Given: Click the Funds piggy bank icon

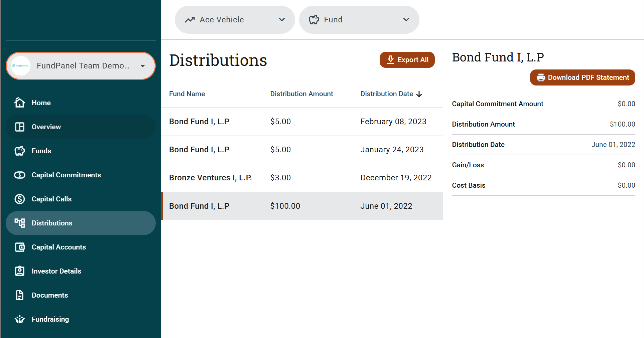Looking at the screenshot, I should [x=20, y=151].
